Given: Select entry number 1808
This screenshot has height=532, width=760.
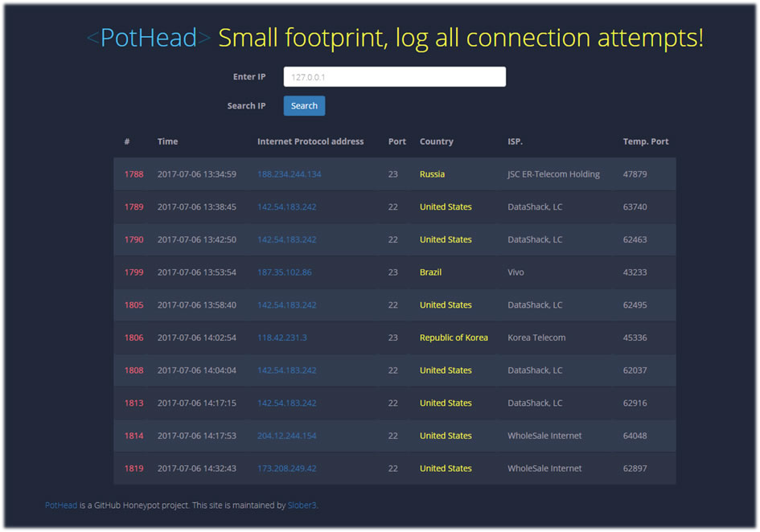Looking at the screenshot, I should 134,370.
